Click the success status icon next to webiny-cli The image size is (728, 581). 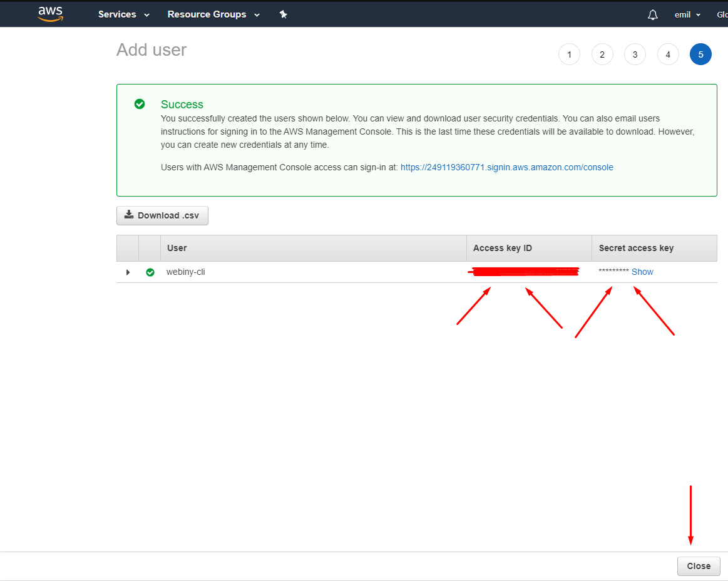(150, 272)
